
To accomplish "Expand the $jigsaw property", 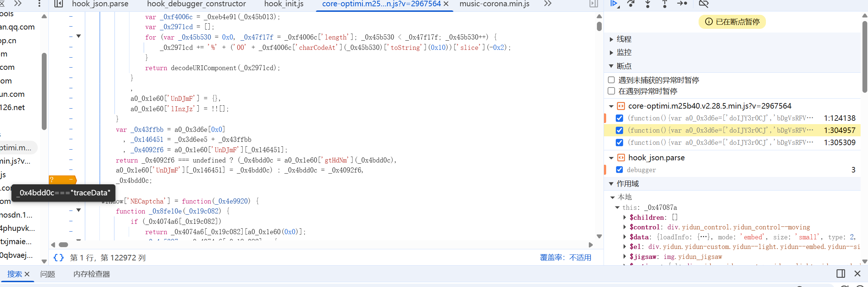I will [625, 257].
